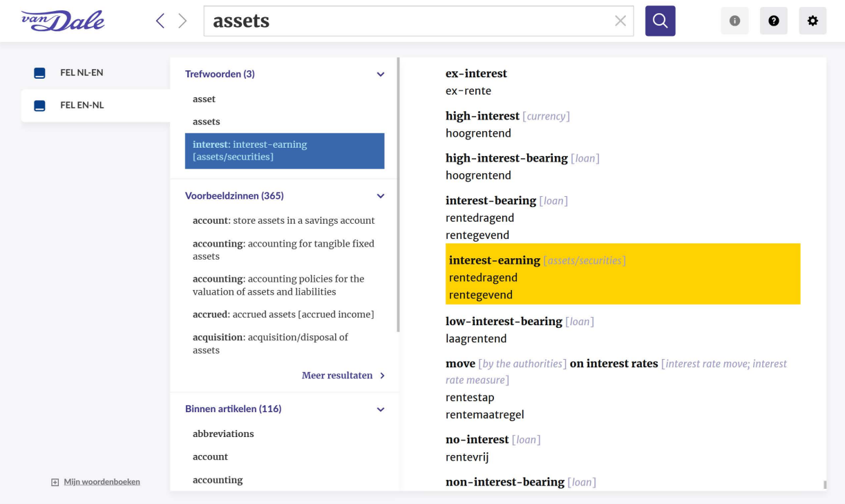Open 'accounting' under Binnen artikelen
The height and width of the screenshot is (504, 845).
[218, 480]
